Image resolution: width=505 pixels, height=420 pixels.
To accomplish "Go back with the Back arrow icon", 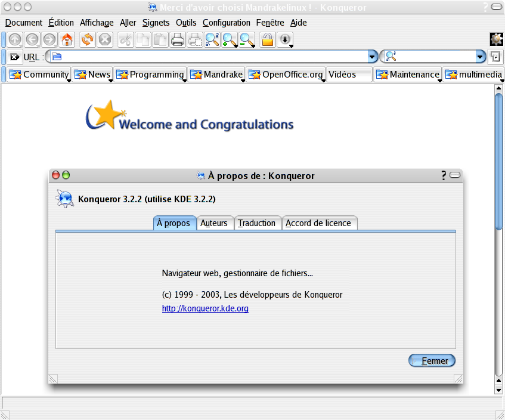I will (32, 39).
